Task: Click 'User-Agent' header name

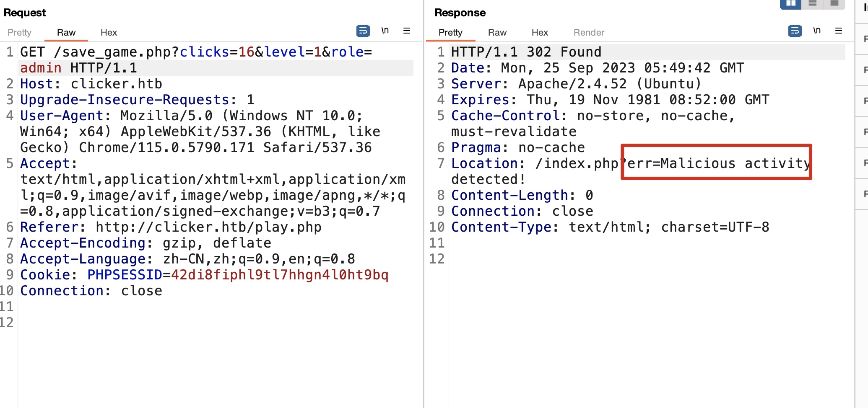Action: click(62, 116)
